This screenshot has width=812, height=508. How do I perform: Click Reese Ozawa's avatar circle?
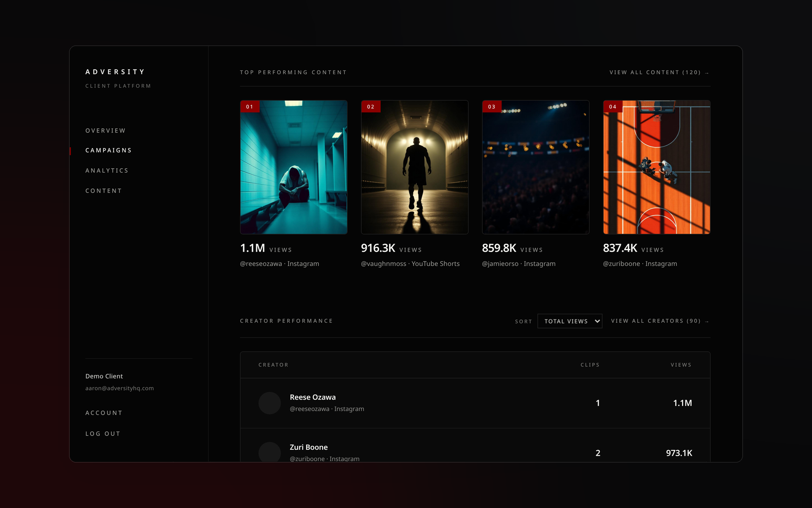click(x=270, y=403)
